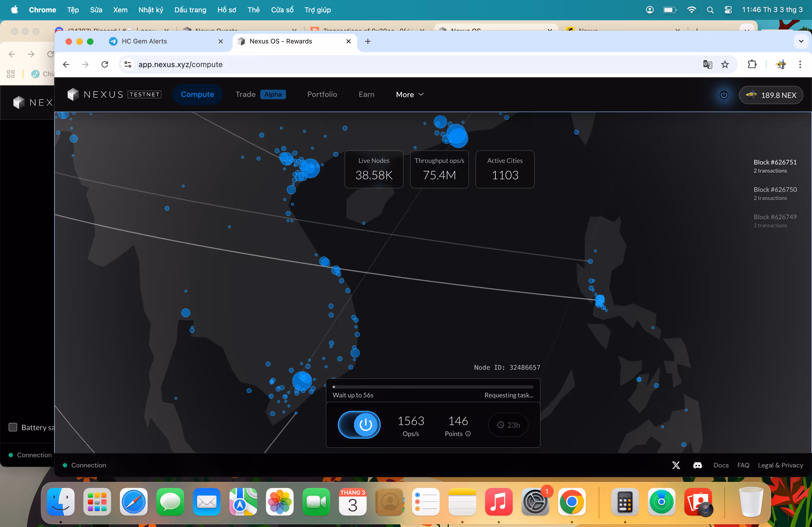
Task: Launch Safari from the Dock
Action: coord(134,502)
